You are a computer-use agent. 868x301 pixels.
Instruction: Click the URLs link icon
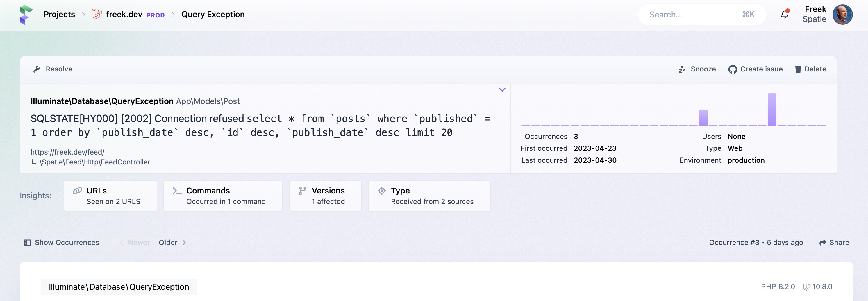click(x=77, y=191)
